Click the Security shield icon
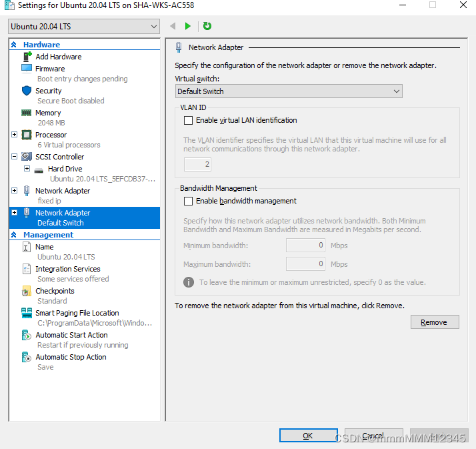 (x=27, y=91)
